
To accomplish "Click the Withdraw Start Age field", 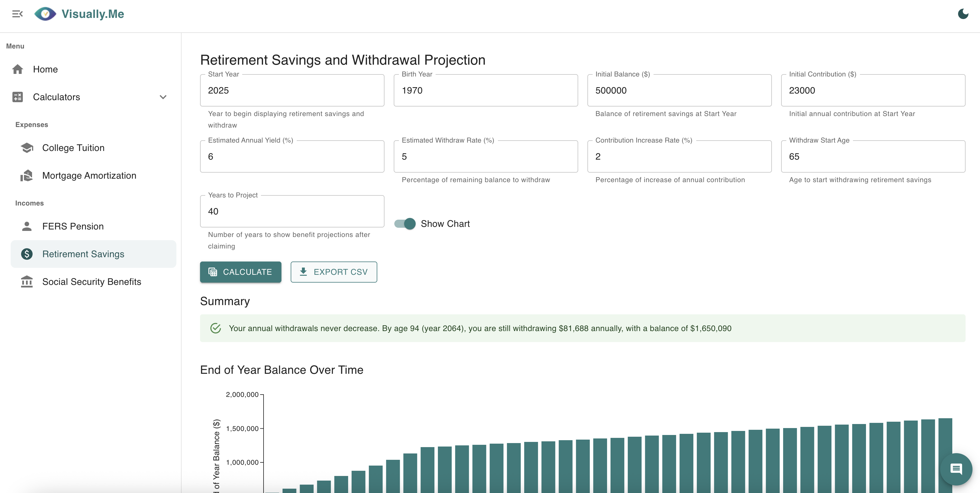I will 873,157.
